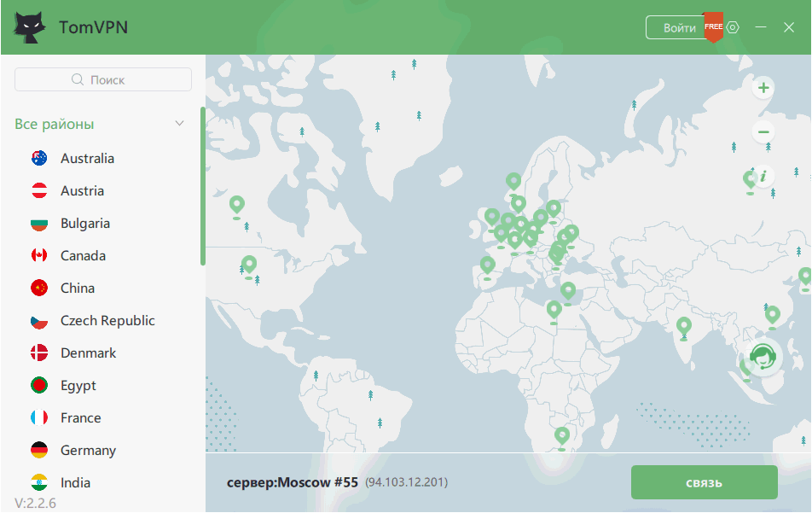Click the Australia flag icon
The height and width of the screenshot is (513, 812).
point(39,158)
